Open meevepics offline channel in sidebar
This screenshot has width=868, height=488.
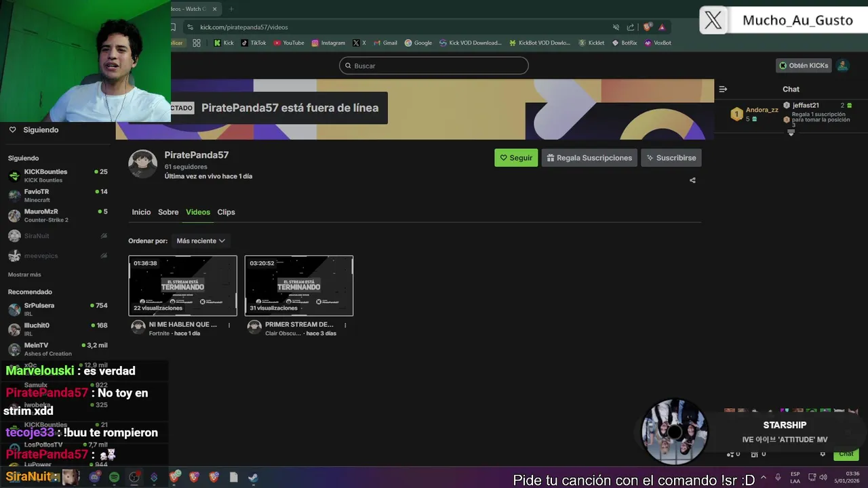point(58,256)
